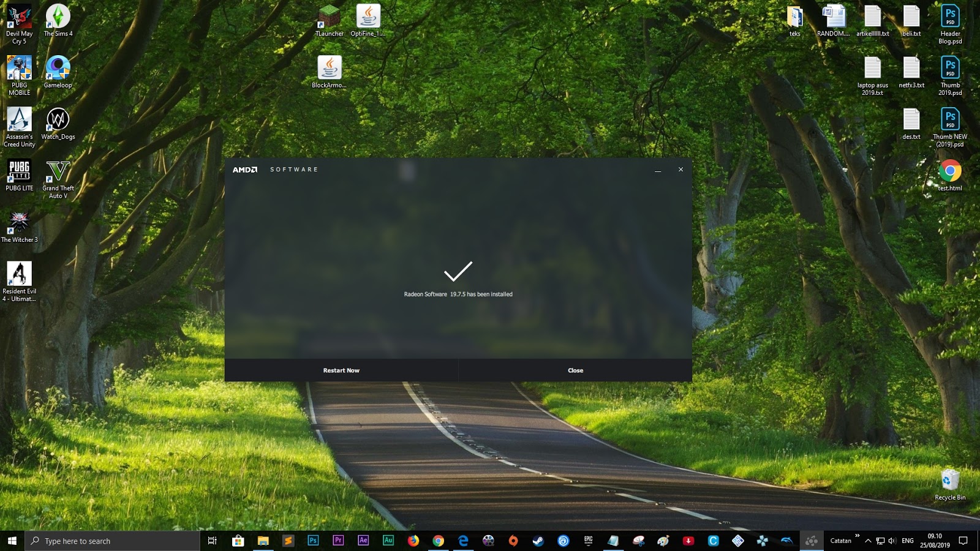
Task: Open Microsoft Edge from taskbar
Action: pyautogui.click(x=463, y=541)
